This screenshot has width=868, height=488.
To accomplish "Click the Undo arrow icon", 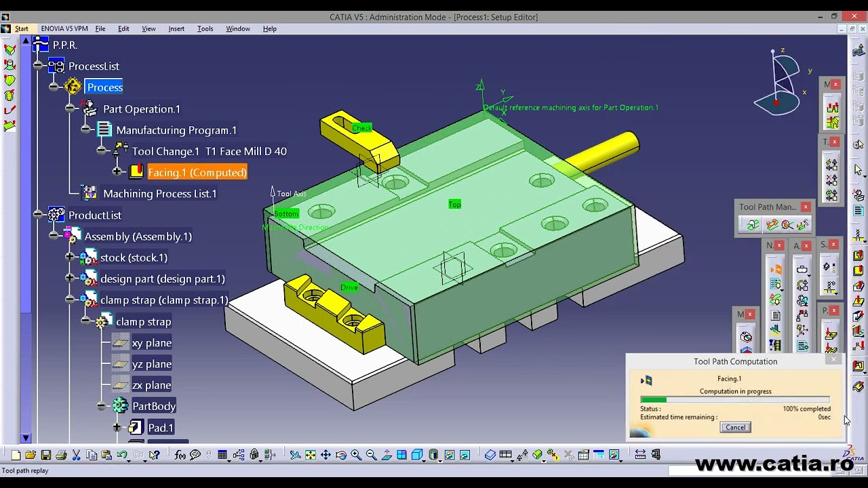I will coord(121,455).
